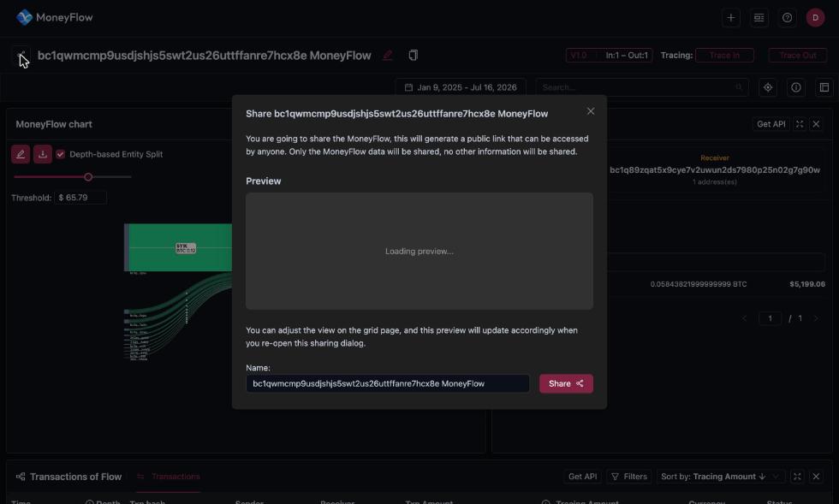Edit the flow title with pencil icon
The width and height of the screenshot is (839, 504).
coord(388,55)
